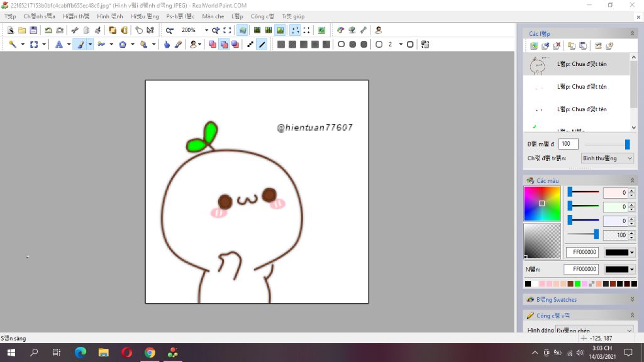Expand the Swatches panel
Screen dimensions: 644x362
[x=632, y=300]
